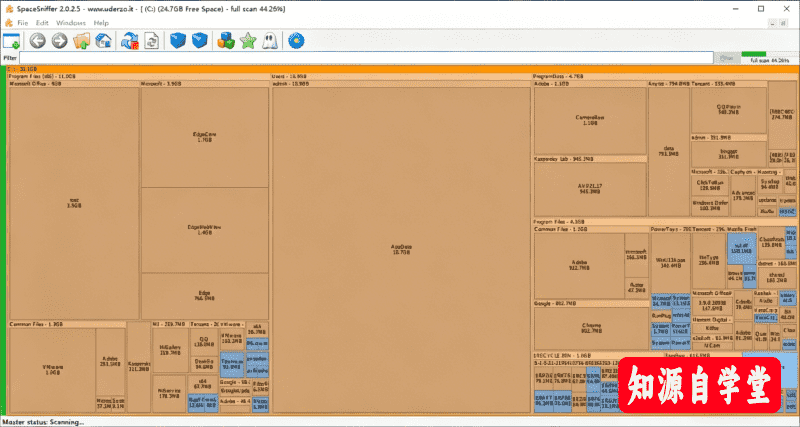The height and width of the screenshot is (427, 800).
Task: Start a new master scan
Action: coord(130,41)
